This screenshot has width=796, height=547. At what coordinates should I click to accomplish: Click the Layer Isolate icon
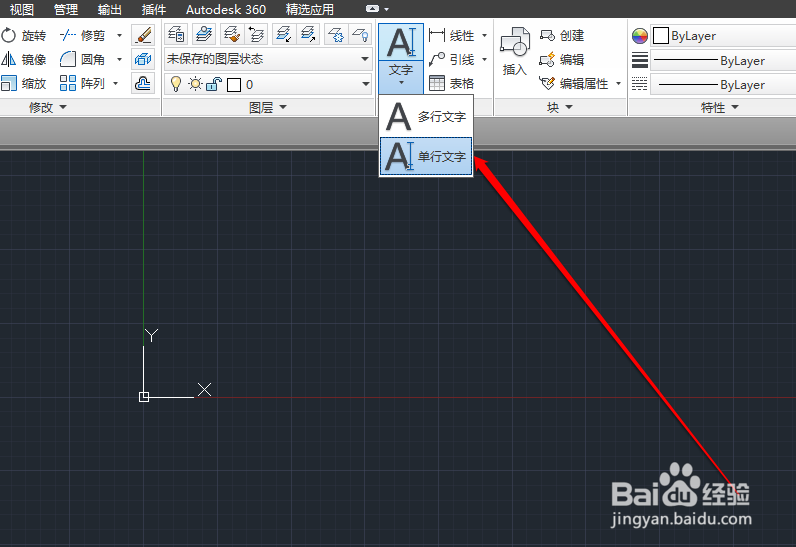tap(283, 35)
